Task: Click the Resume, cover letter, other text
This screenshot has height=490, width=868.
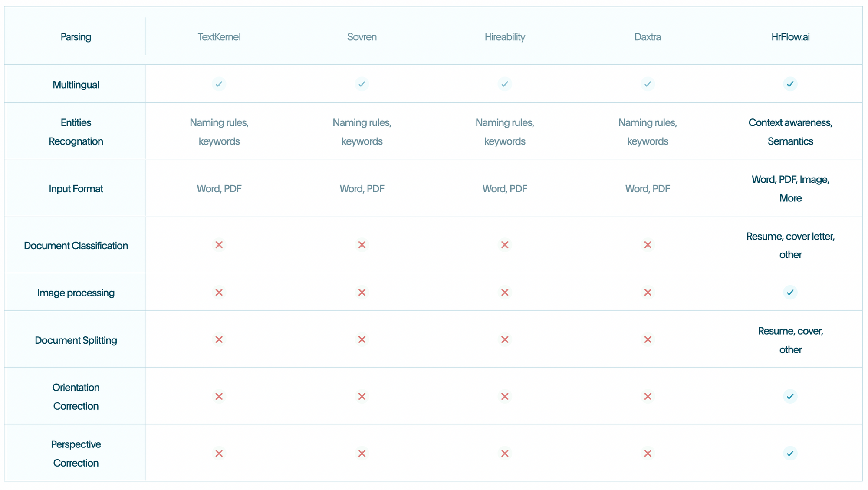Action: (x=791, y=245)
